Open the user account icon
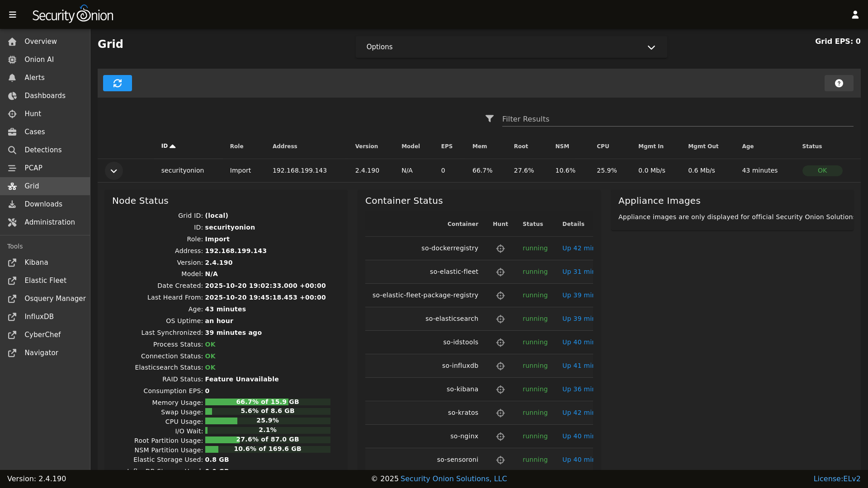The image size is (868, 488). [855, 14]
